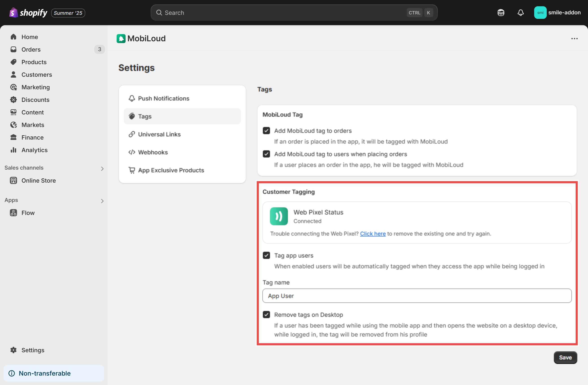
Task: Open Webhooks settings tab
Action: (182, 152)
